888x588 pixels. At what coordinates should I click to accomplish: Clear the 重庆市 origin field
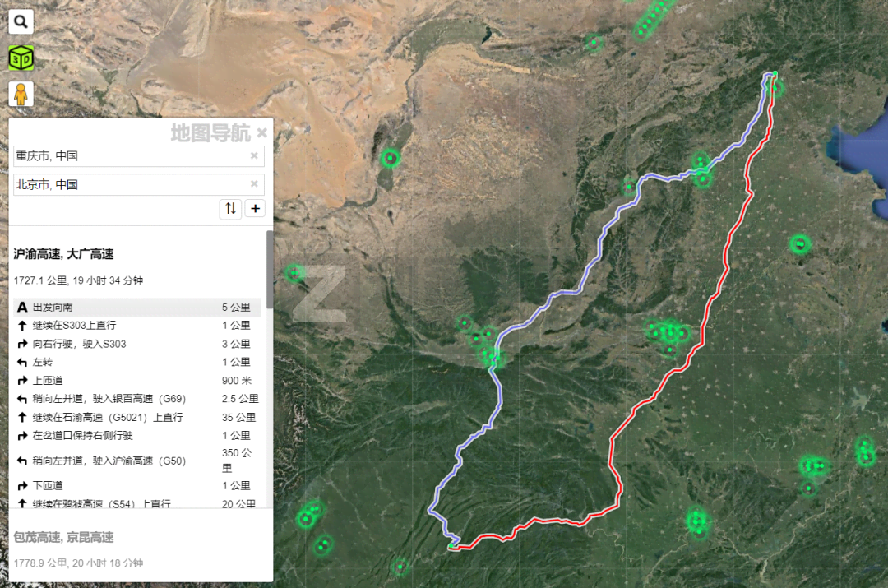pyautogui.click(x=254, y=156)
